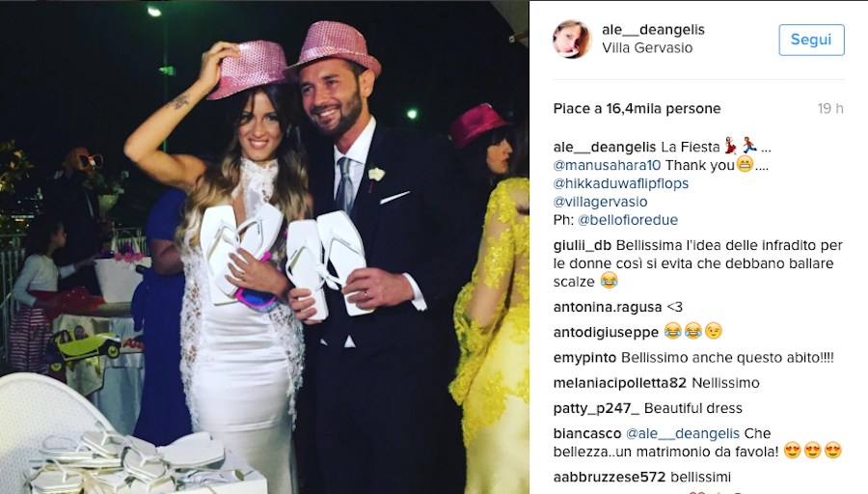The image size is (868, 494).
Task: Open @ale__deangelis mention in biancasco comment
Action: [683, 433]
